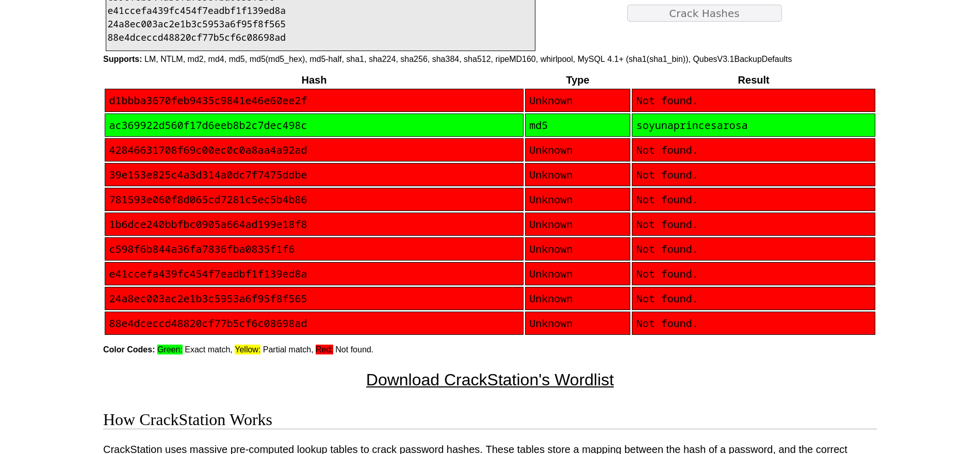This screenshot has width=980, height=454.
Task: Select hash c598f6b844a36fa7836fba0835f1f6 cell
Action: click(314, 249)
